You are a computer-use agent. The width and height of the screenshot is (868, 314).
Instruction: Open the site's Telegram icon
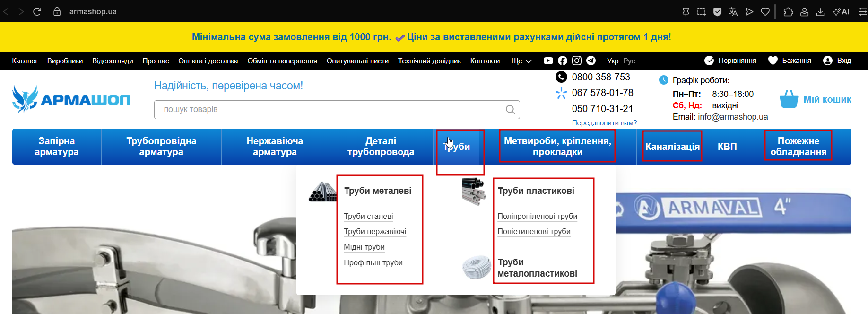pyautogui.click(x=591, y=61)
